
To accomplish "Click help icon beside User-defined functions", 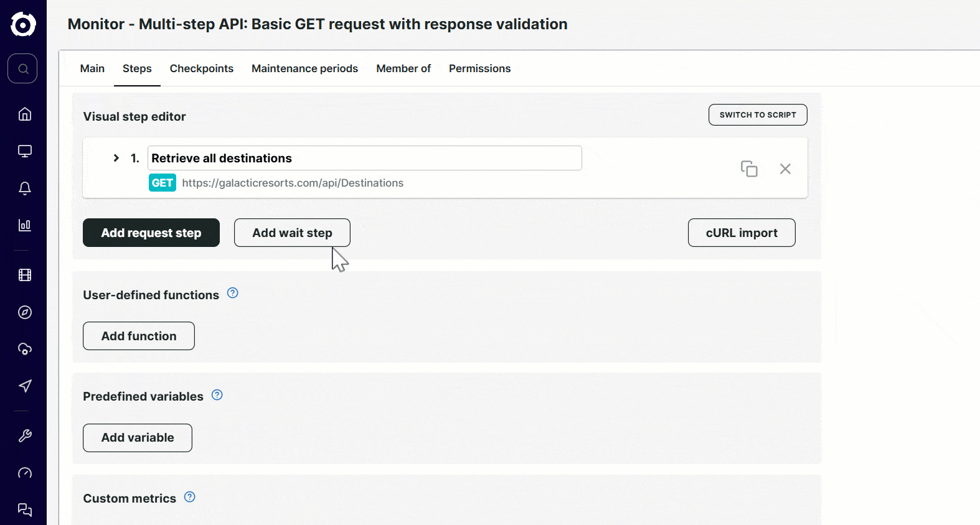I will point(233,293).
